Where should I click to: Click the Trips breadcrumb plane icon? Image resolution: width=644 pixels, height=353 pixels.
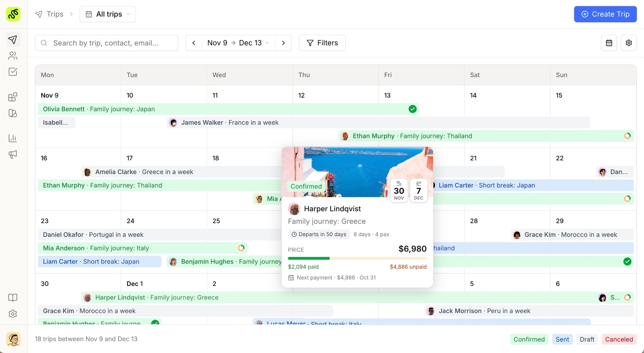click(39, 14)
